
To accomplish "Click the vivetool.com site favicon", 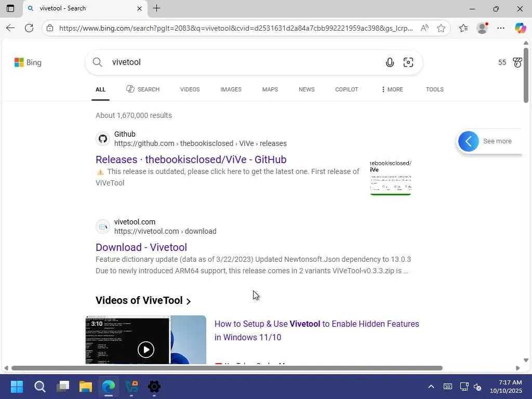I will tap(103, 227).
